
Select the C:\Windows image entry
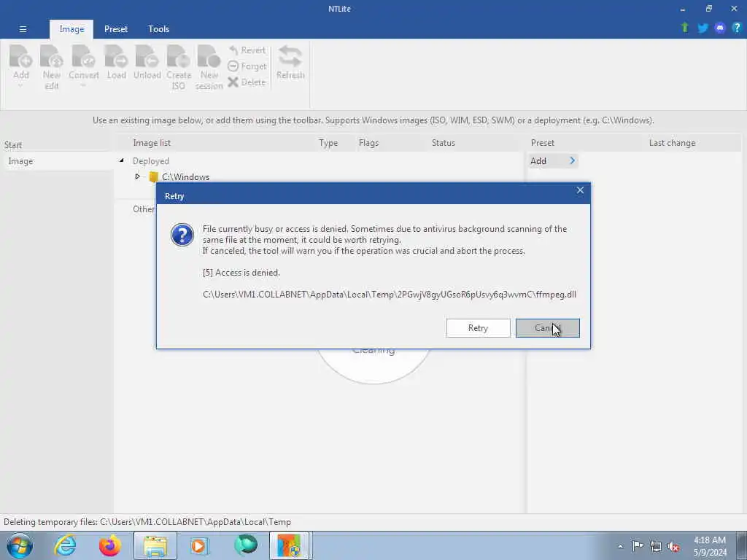tap(185, 176)
